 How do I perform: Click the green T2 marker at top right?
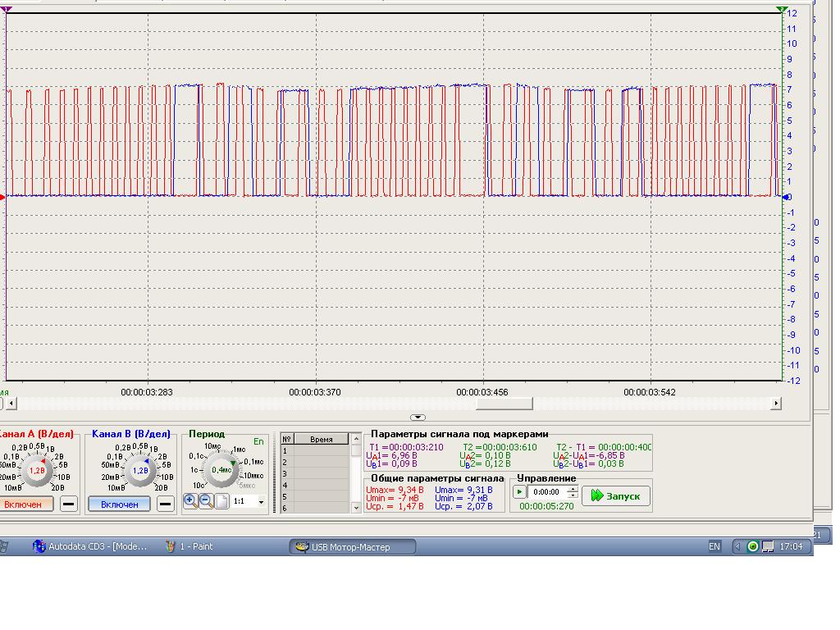click(x=782, y=10)
